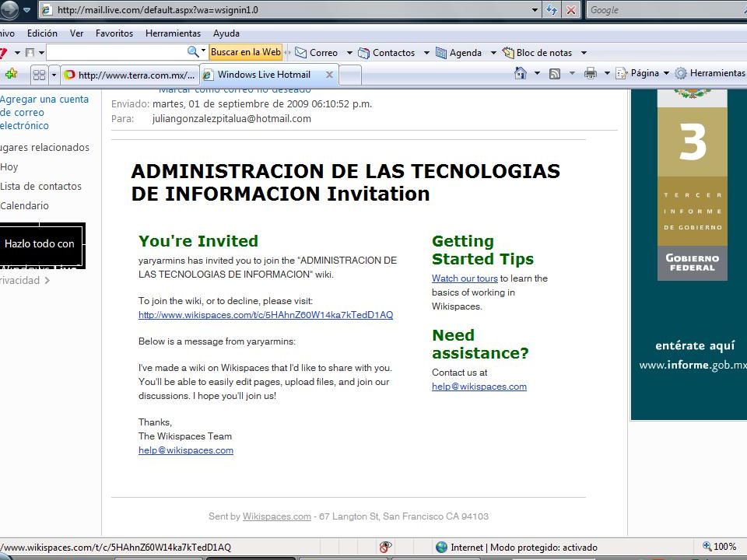
Task: Click the RSS feeds icon
Action: 555,73
